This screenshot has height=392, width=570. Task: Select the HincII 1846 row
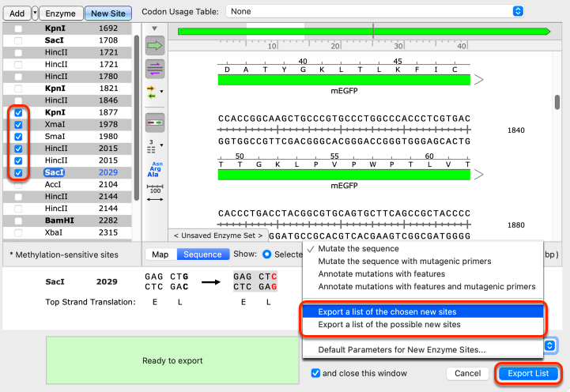[x=67, y=100]
